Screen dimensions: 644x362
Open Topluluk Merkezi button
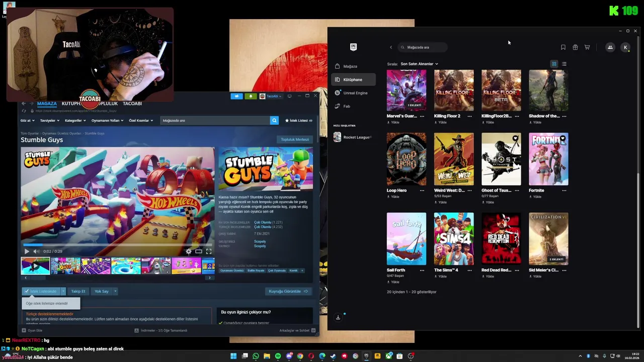coord(295,139)
